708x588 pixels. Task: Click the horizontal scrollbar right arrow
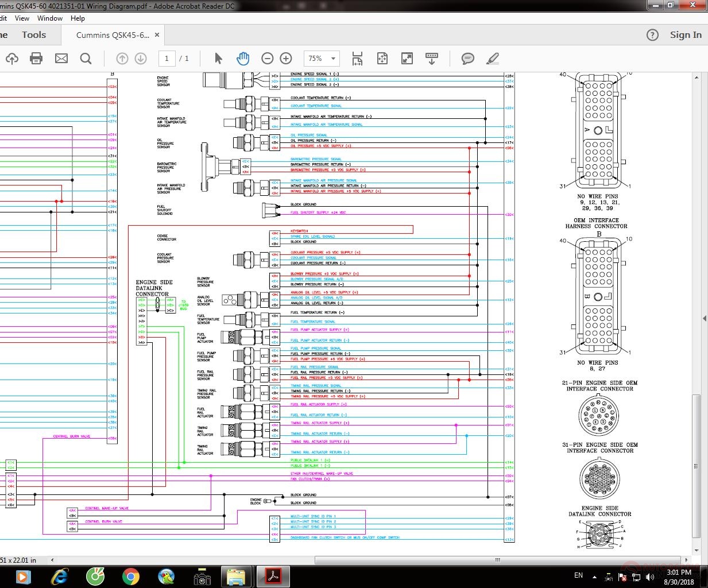[687, 560]
